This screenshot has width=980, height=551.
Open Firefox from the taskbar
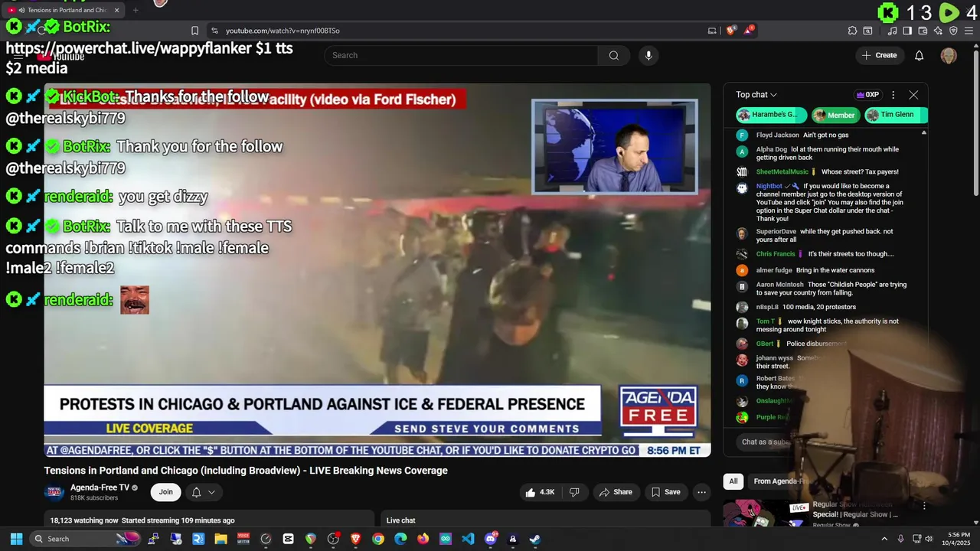click(x=423, y=539)
